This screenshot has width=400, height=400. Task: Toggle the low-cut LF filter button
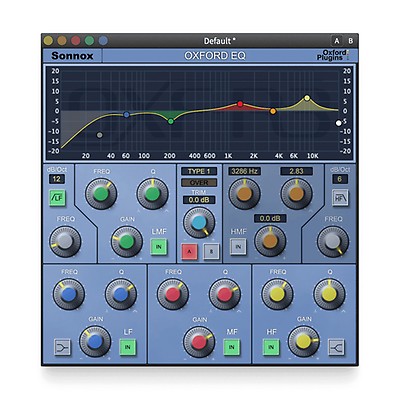click(57, 198)
